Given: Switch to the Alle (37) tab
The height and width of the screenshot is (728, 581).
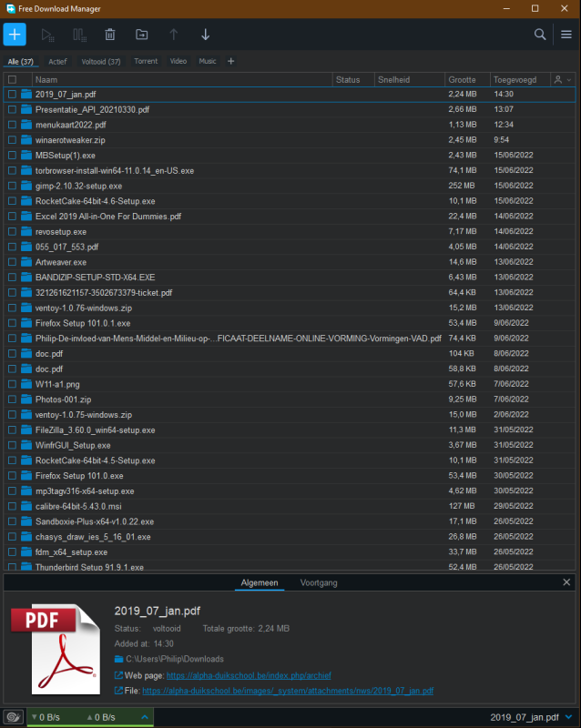Looking at the screenshot, I should [x=20, y=61].
